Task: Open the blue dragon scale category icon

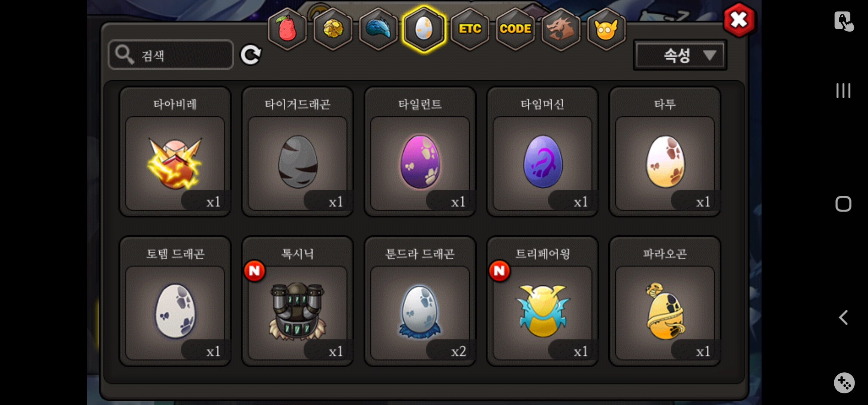Action: click(x=379, y=29)
